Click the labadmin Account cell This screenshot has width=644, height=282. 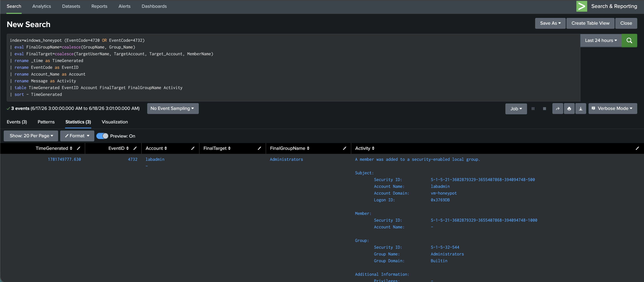click(x=155, y=159)
